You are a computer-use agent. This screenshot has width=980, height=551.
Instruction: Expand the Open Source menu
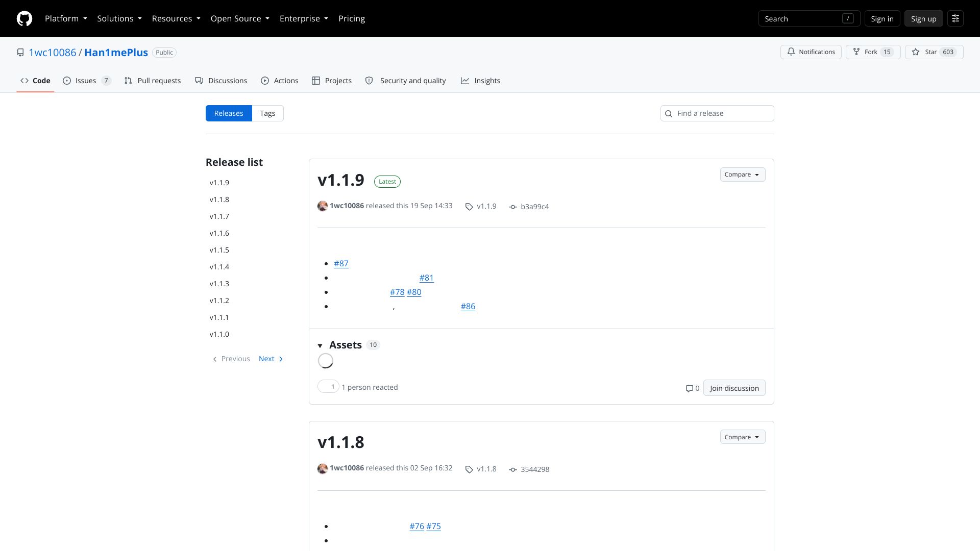tap(240, 19)
